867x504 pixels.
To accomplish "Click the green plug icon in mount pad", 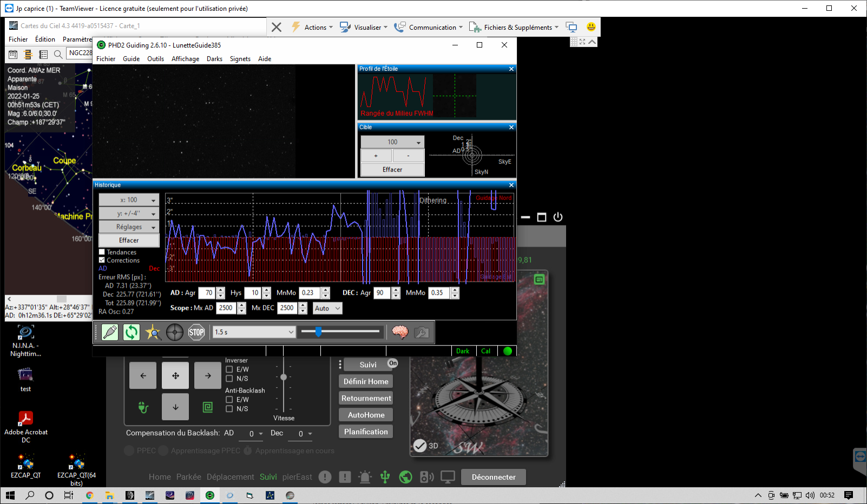I will tap(143, 407).
